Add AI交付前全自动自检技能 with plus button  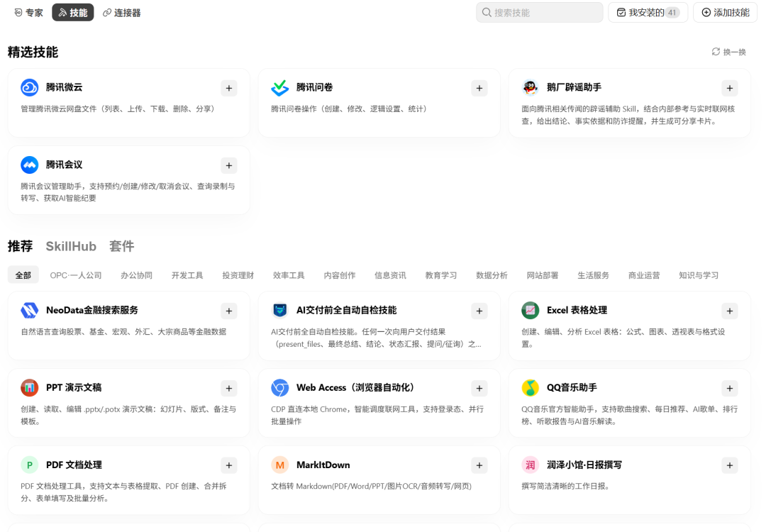[479, 311]
